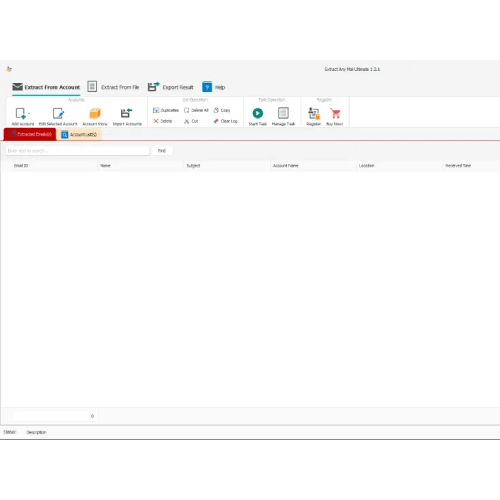Select the Account List tab

pyautogui.click(x=79, y=135)
